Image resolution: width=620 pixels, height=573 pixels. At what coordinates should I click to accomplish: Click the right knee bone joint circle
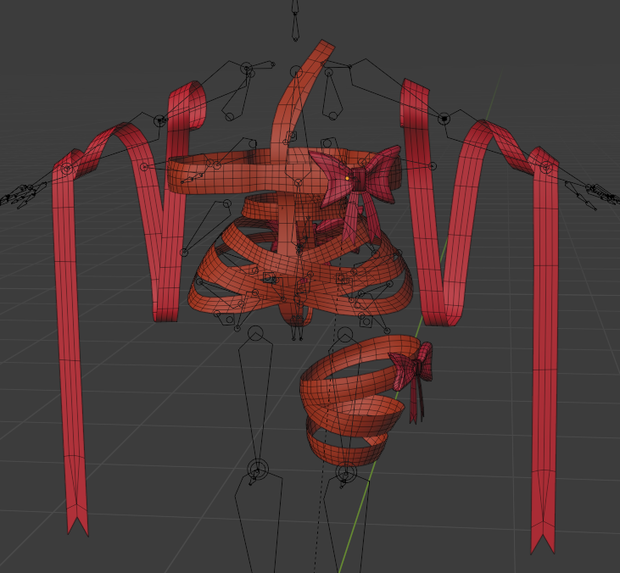346,472
